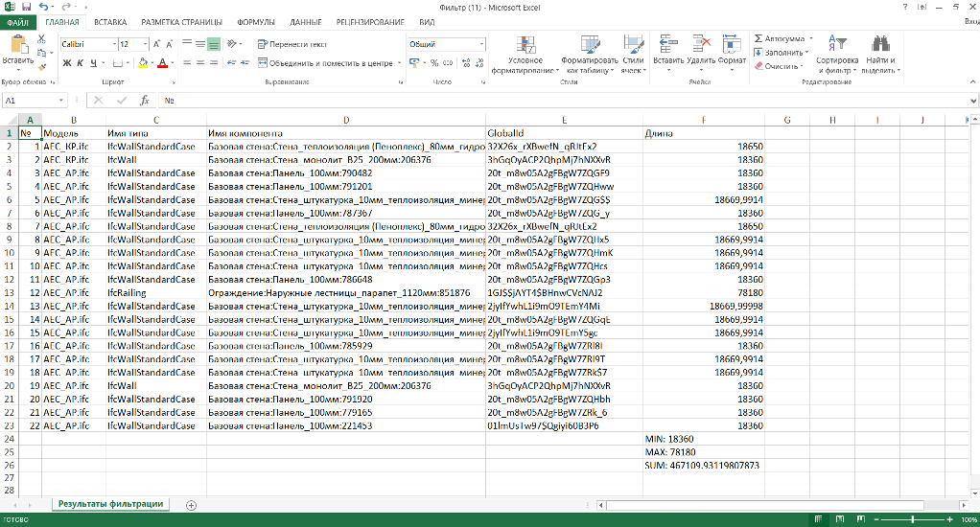980x527 pixels.
Task: Click the percent style icon
Action: pyautogui.click(x=434, y=63)
